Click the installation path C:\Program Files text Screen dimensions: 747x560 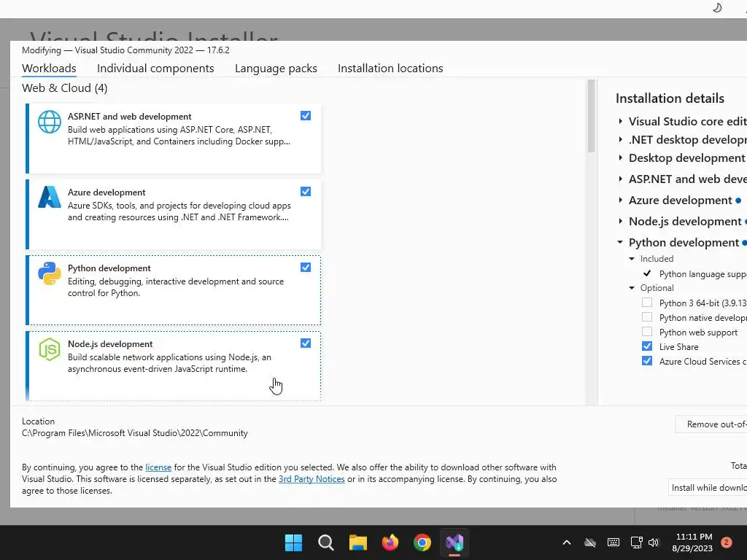[135, 433]
